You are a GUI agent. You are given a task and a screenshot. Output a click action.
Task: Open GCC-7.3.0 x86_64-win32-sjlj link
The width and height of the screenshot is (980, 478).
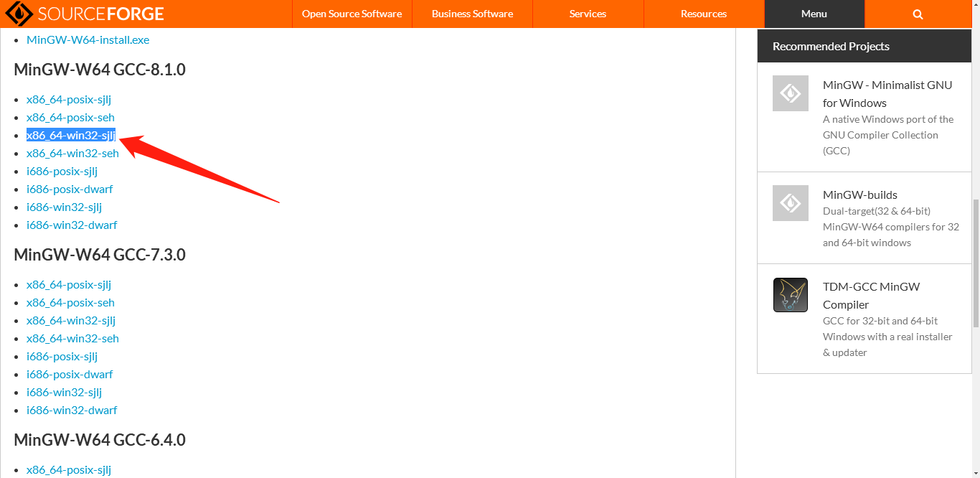click(71, 320)
